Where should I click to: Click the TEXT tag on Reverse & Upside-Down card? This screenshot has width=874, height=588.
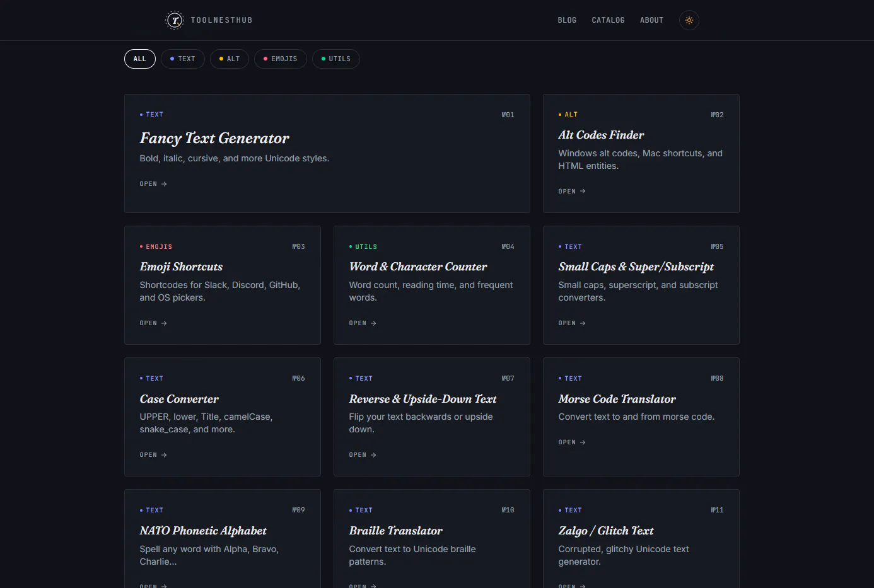tap(361, 379)
